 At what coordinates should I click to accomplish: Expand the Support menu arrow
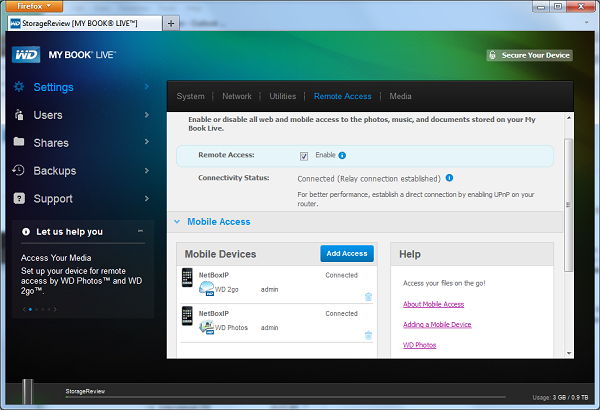[x=147, y=198]
